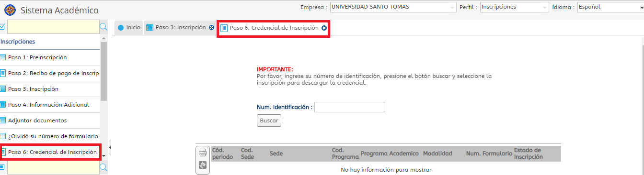Screen dimensions: 644x175
Task: Focus the Num. Identificación input field
Action: pos(349,107)
